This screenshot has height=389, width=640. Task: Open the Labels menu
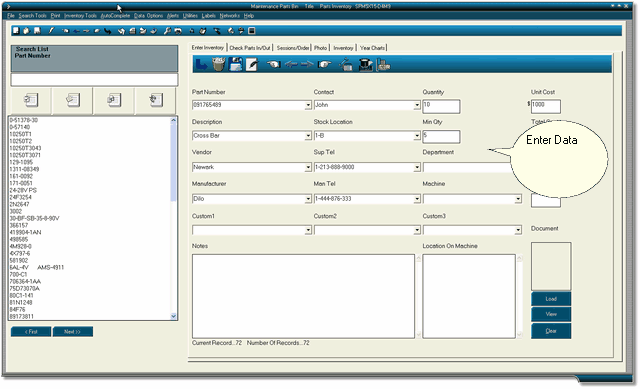209,16
